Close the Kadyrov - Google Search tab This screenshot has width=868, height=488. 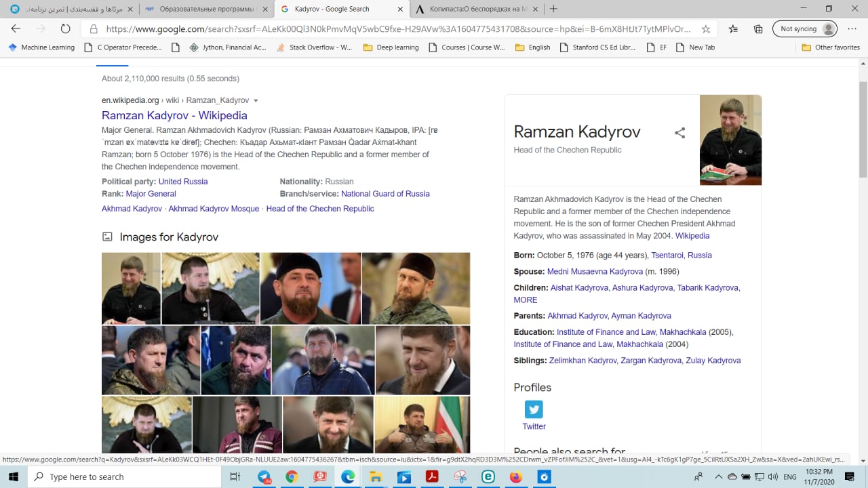click(x=400, y=9)
